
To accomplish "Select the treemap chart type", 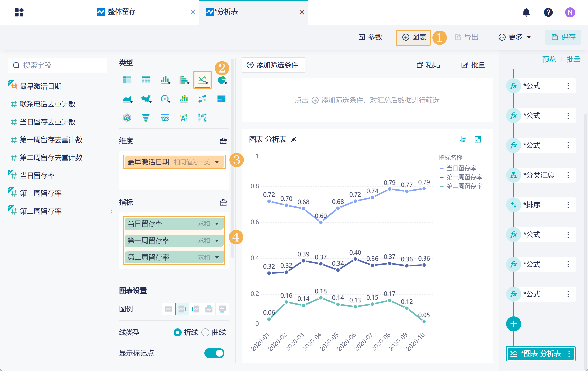I will (x=221, y=99).
